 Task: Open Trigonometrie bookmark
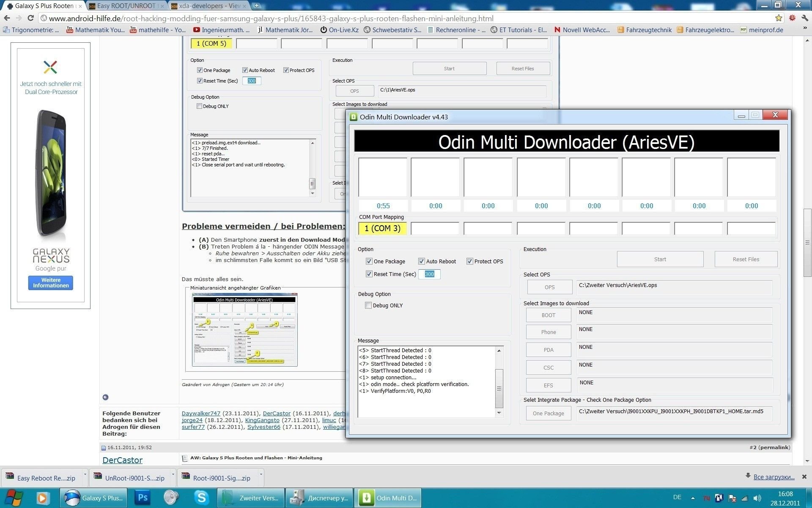(x=31, y=30)
